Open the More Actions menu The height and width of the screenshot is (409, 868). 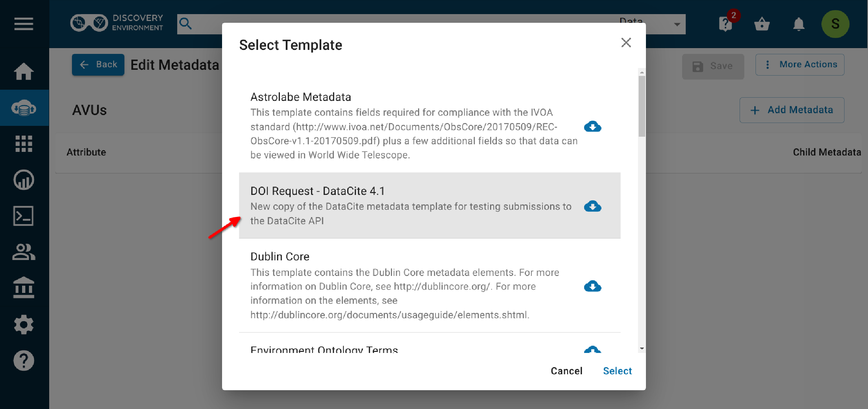coord(800,65)
